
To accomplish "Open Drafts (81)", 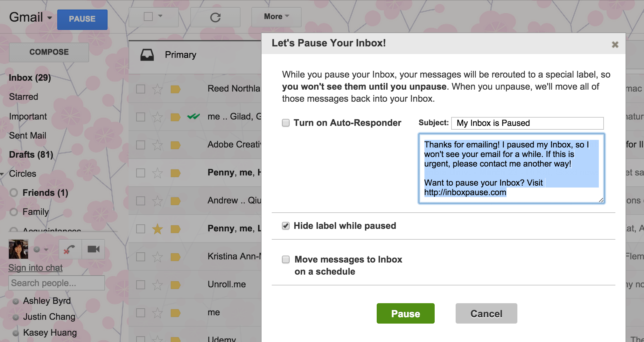I will [x=31, y=155].
